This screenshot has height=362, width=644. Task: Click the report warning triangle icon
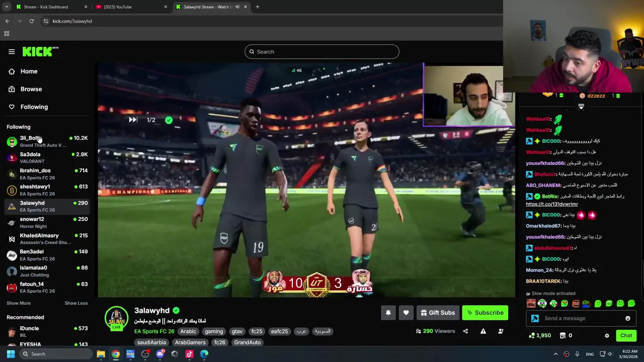pyautogui.click(x=483, y=331)
